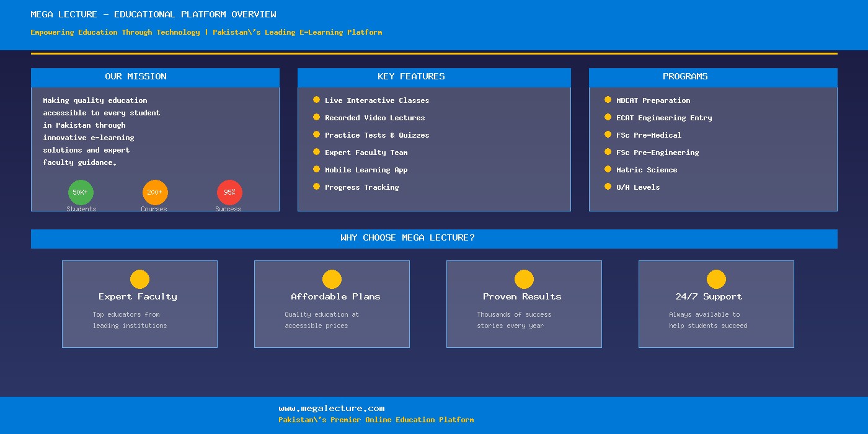Click the bullet beside ECAT Engineering Entry
The width and height of the screenshot is (868, 434).
[608, 117]
